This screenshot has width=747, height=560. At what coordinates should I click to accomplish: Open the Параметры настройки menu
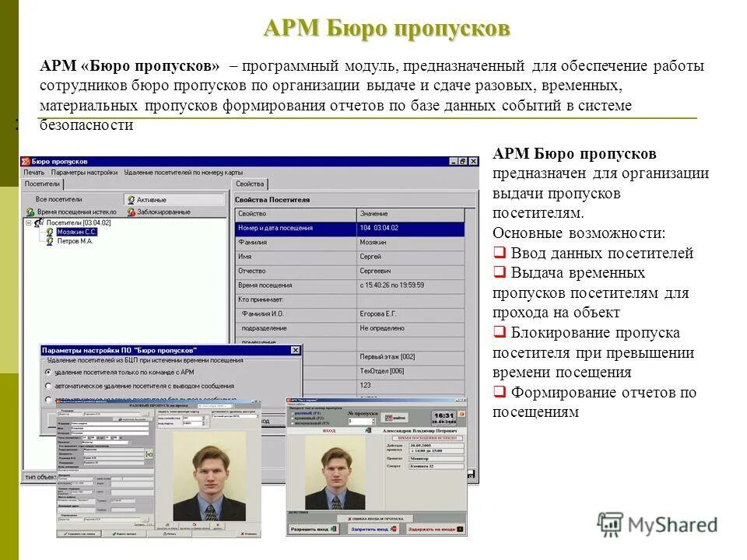(x=84, y=173)
